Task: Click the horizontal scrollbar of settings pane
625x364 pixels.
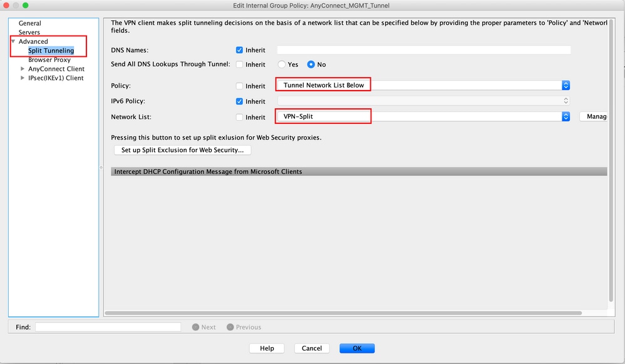Action: point(343,313)
